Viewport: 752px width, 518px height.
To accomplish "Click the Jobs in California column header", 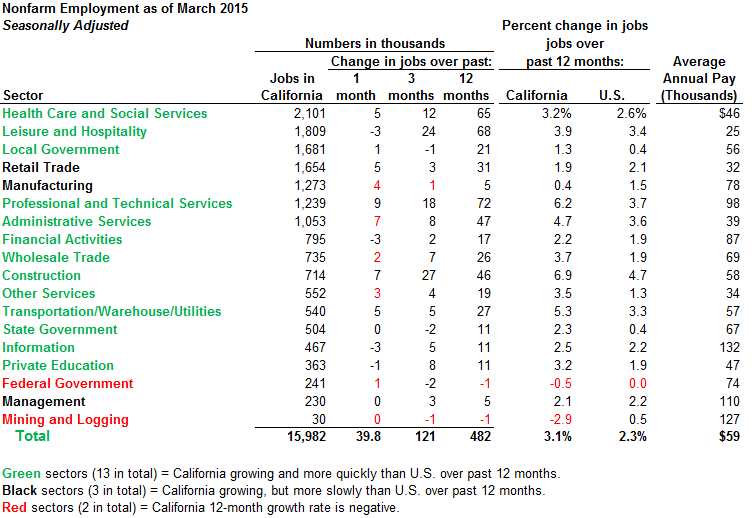I will click(292, 87).
